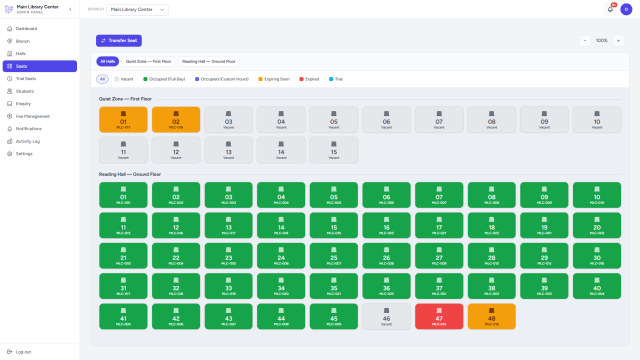640x360 pixels.
Task: Click the notification bell icon
Action: (610, 9)
